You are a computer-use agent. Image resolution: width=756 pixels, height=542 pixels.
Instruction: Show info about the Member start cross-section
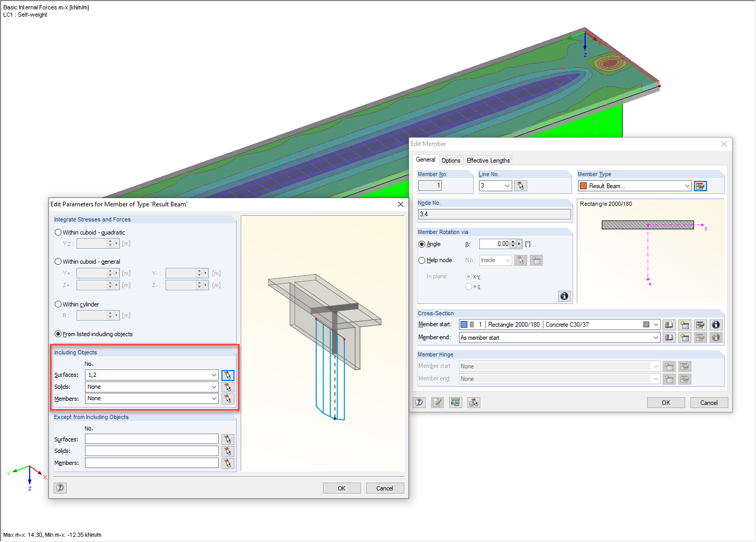[716, 324]
